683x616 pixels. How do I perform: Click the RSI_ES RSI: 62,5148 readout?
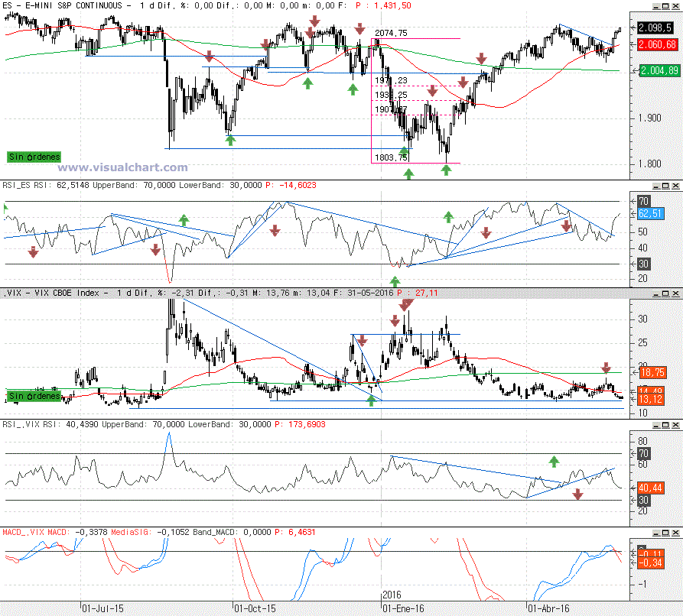46,185
